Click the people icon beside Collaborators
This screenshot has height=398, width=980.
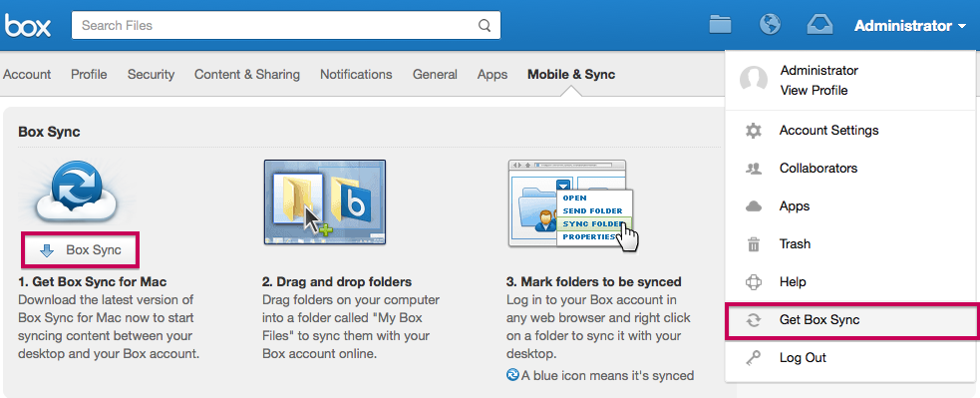754,169
